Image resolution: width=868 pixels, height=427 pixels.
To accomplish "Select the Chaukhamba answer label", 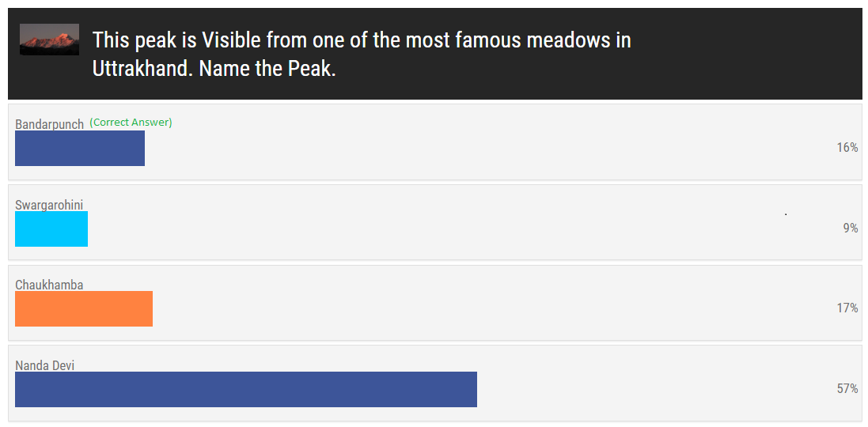I will point(49,285).
